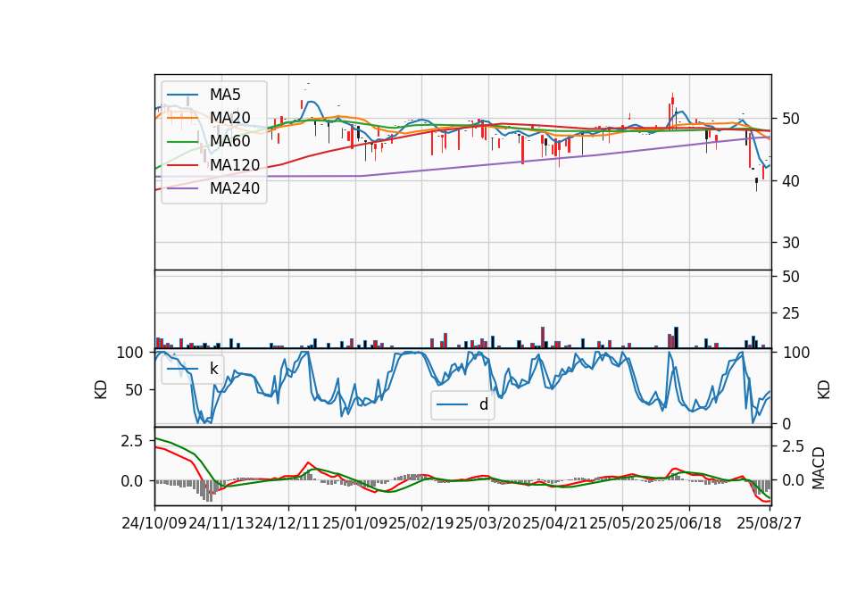This screenshot has height=616, width=857.
Task: Click the MA5 legend label
Action: coord(225,95)
